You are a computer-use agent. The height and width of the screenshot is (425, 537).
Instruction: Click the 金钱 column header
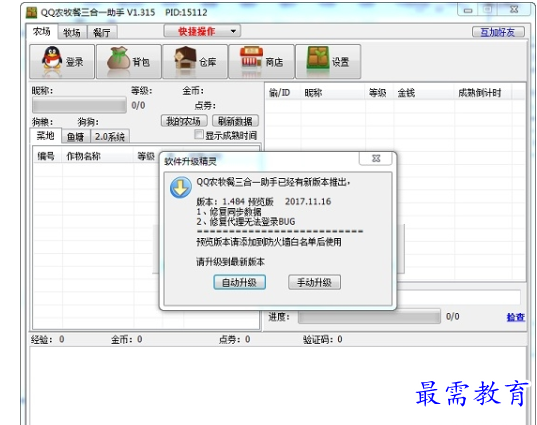(x=424, y=93)
